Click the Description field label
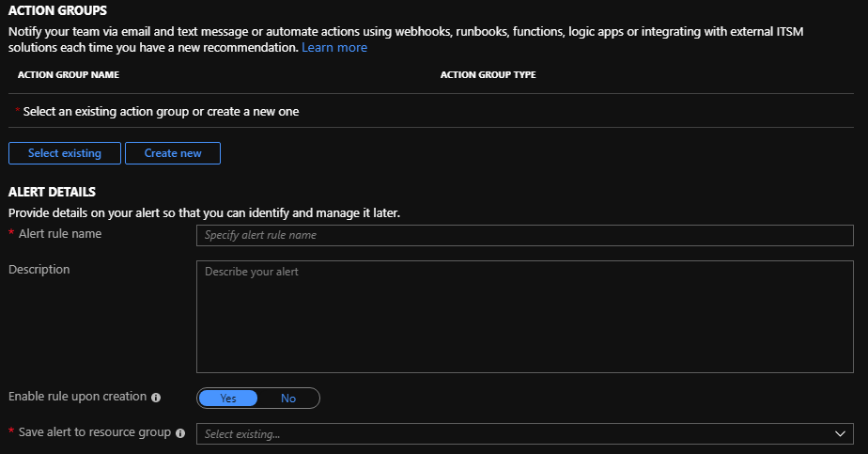This screenshot has height=454, width=868. click(39, 270)
